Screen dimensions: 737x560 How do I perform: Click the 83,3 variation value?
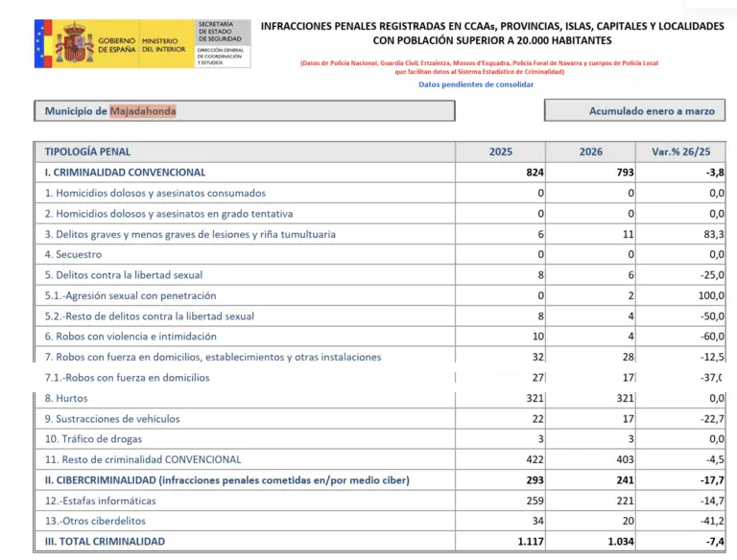pyautogui.click(x=714, y=234)
